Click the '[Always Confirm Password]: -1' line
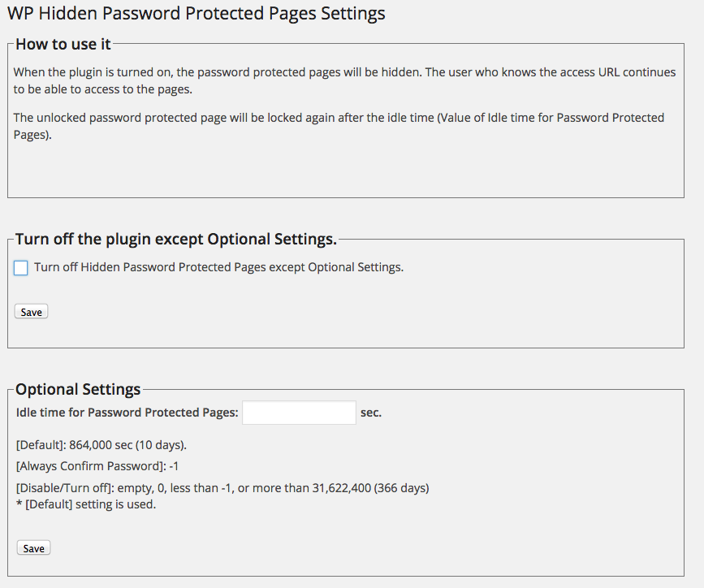 [97, 466]
